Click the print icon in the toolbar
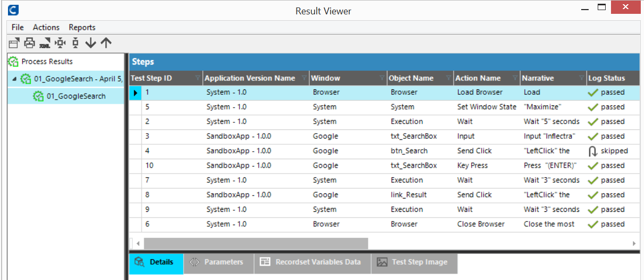This screenshot has width=644, height=280. [x=29, y=43]
